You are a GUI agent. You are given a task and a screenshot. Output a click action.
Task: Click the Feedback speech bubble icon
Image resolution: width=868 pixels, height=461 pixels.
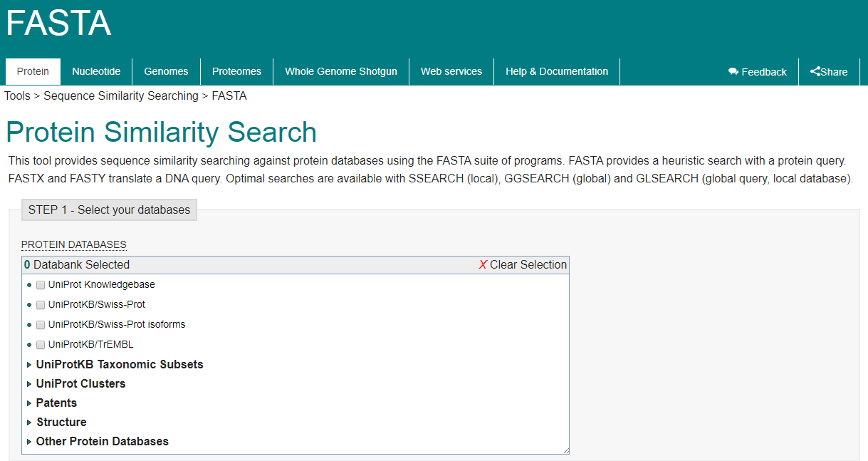click(x=733, y=72)
